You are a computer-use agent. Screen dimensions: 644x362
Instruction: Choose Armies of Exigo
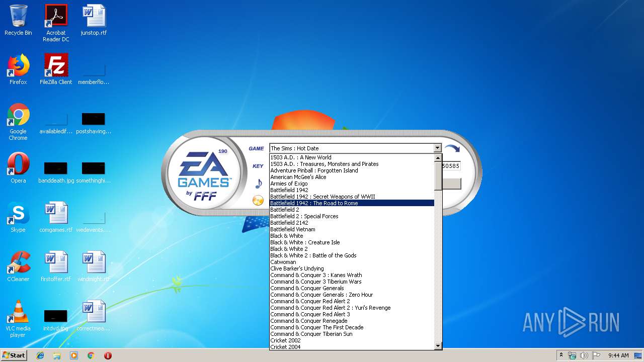point(352,184)
